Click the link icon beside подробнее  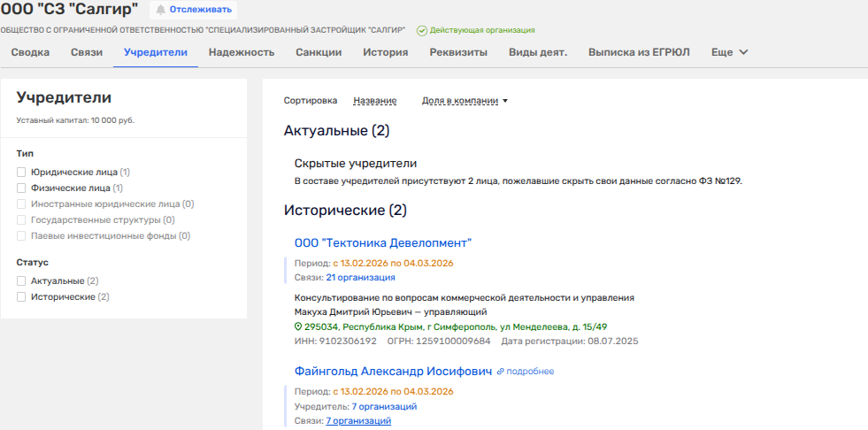pos(501,372)
